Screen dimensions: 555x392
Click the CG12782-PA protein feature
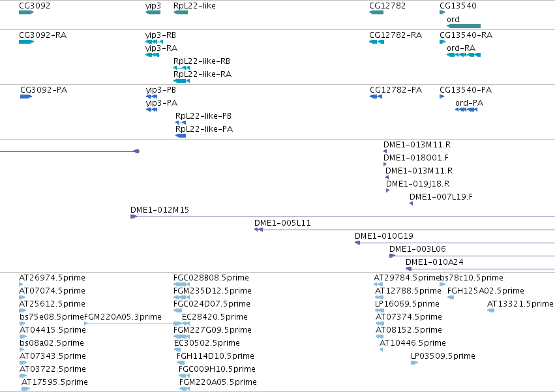376,97
